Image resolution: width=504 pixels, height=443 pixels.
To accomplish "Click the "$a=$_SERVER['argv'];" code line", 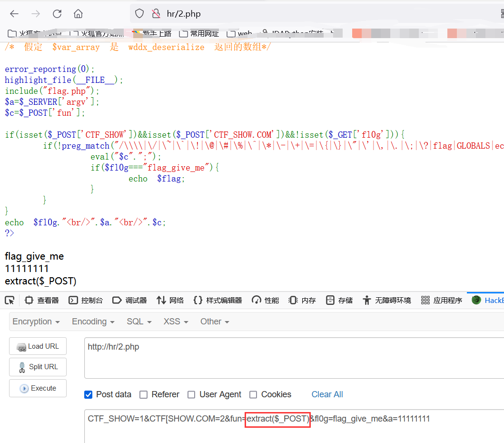I will (52, 101).
